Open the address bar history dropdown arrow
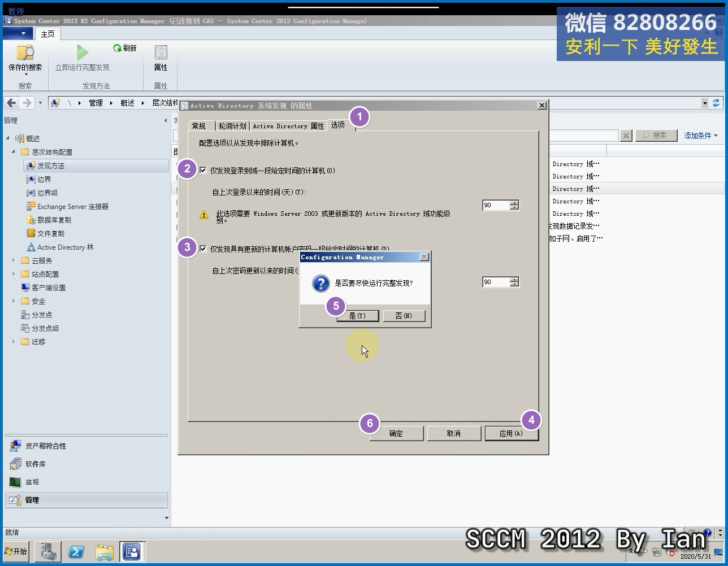 point(704,103)
